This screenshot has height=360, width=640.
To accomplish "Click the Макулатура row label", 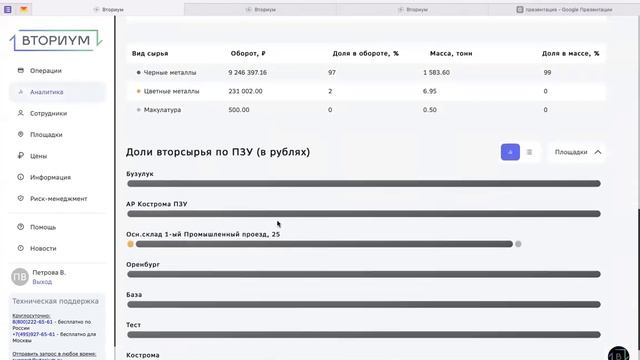I will tap(162, 110).
